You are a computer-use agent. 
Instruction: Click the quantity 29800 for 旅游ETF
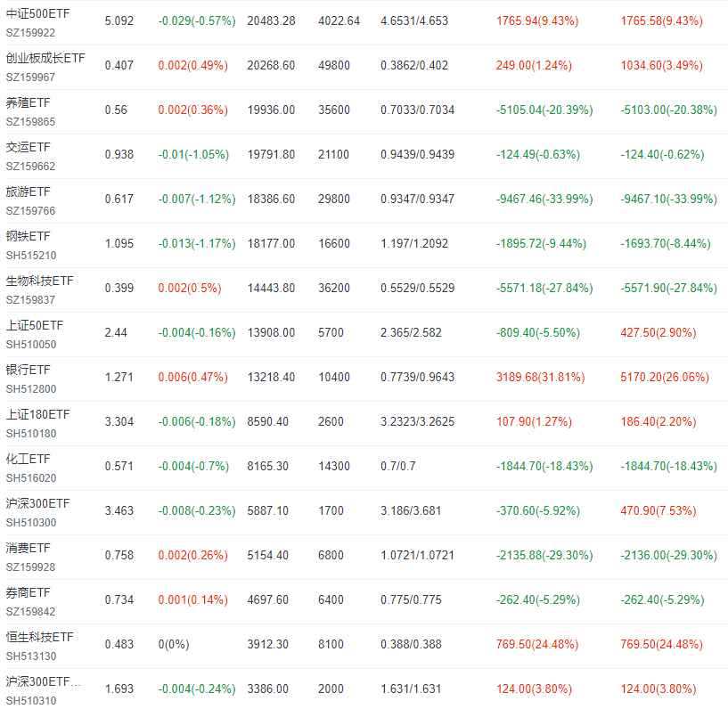[334, 200]
